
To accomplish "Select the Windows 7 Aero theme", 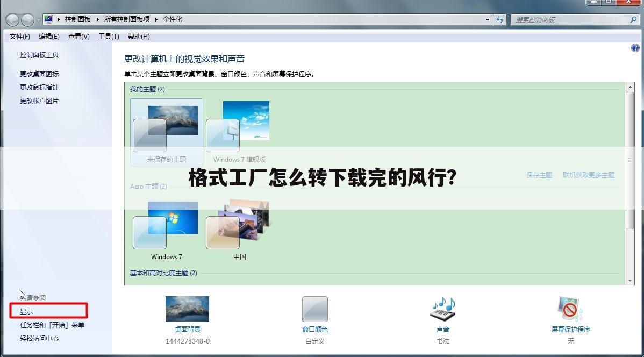I will coord(166,229).
